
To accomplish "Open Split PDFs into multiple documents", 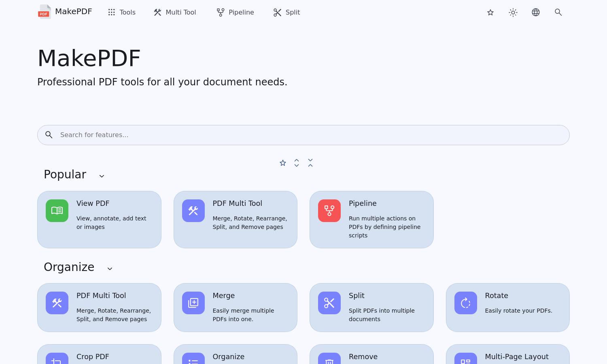I will pos(382,315).
